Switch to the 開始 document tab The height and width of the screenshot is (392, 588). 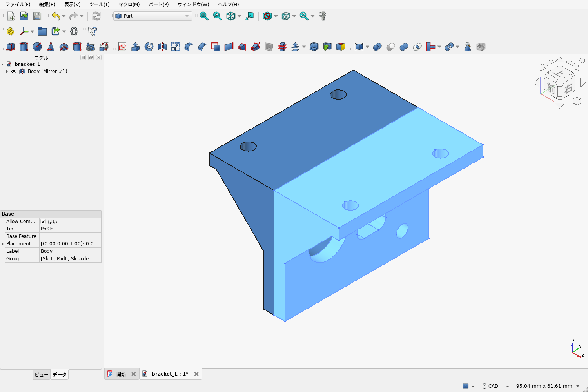(x=121, y=374)
